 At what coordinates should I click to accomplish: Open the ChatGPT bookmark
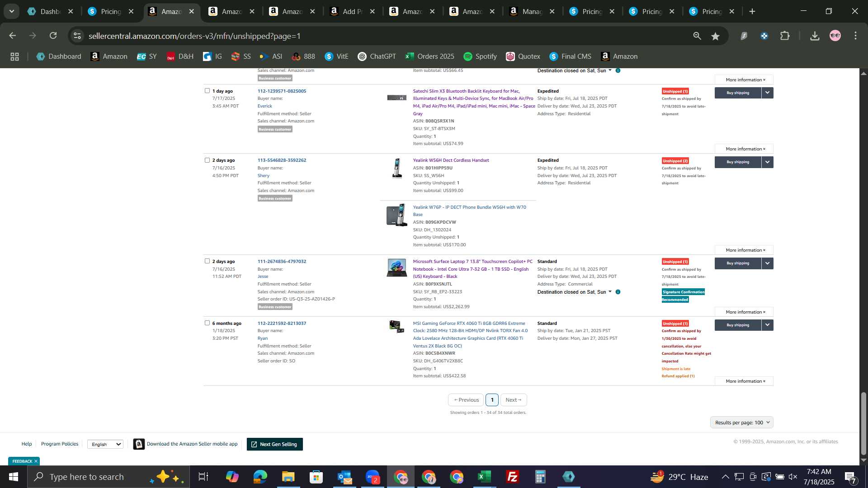377,56
